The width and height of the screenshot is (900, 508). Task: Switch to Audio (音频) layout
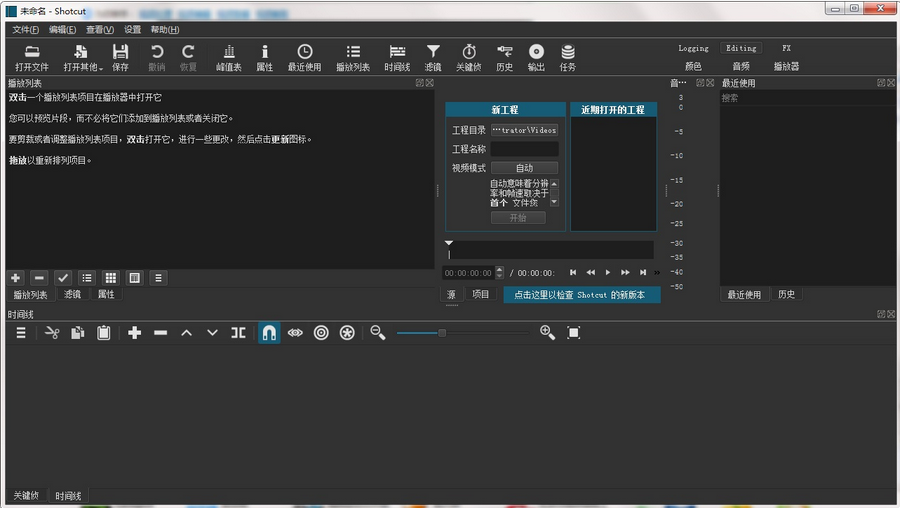pyautogui.click(x=741, y=66)
